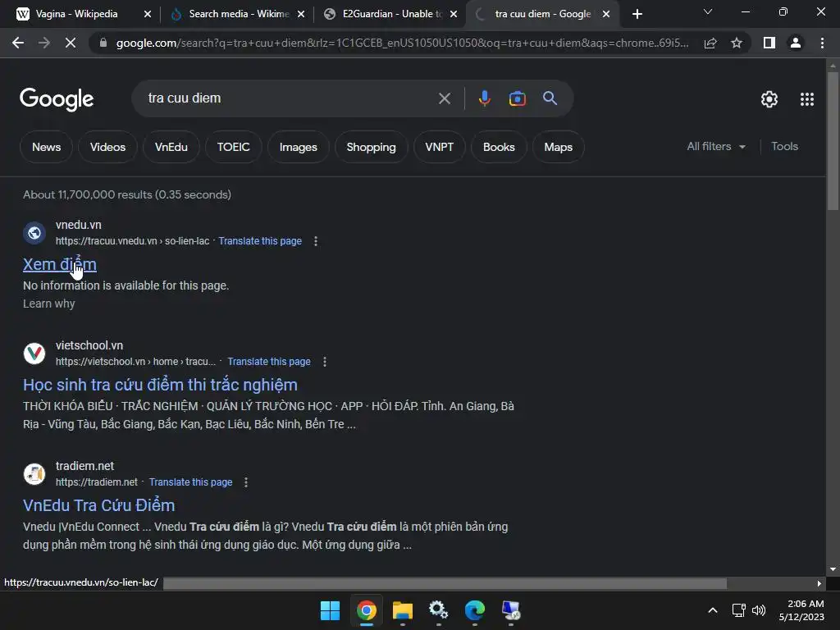Open more options for vnedu.vn result

(316, 241)
